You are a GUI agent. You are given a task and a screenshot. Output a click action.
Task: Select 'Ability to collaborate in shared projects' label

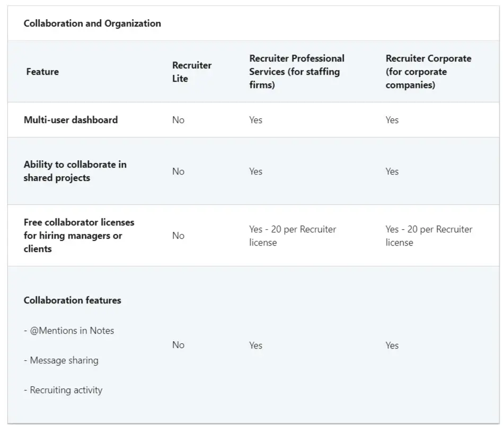point(75,171)
